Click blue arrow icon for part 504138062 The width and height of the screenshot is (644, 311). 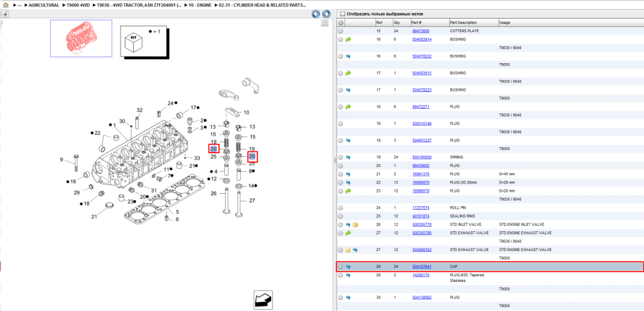[x=348, y=297]
